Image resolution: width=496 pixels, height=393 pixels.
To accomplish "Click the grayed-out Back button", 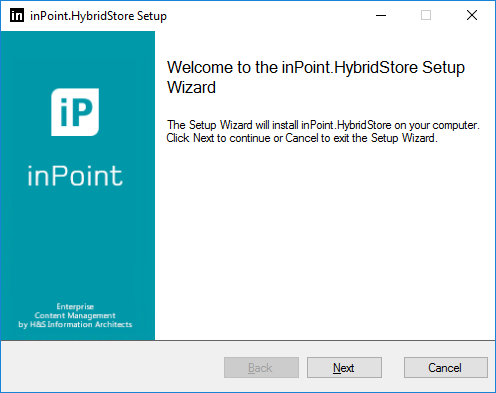I will coord(261,368).
